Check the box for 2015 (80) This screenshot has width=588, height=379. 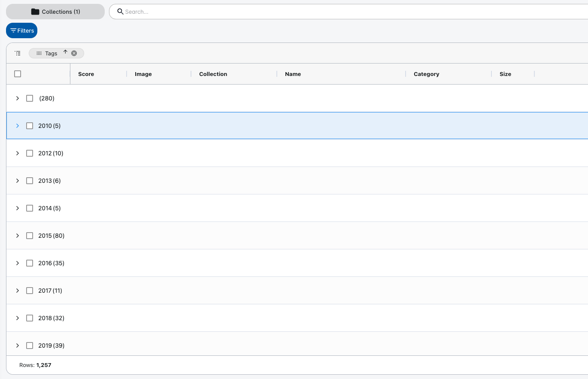click(x=30, y=236)
